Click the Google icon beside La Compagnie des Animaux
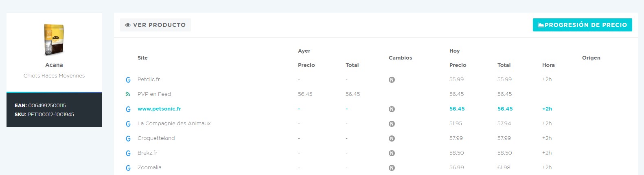 pos(128,124)
